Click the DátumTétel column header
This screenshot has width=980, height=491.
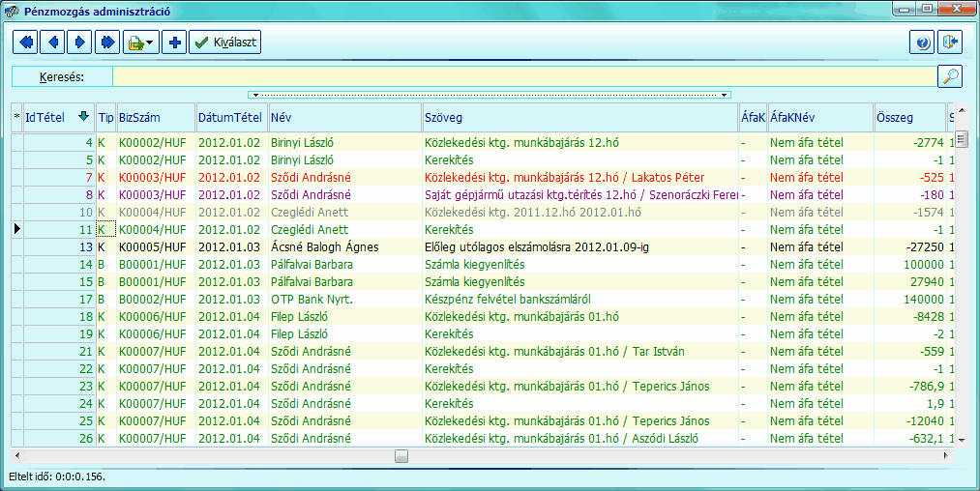tap(232, 118)
